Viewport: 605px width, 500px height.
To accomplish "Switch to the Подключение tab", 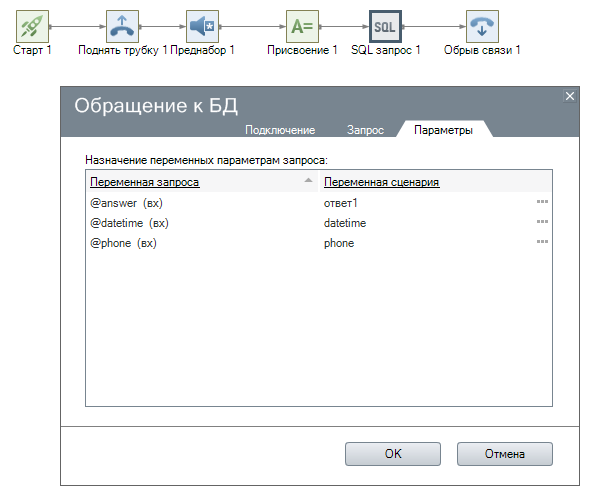I will (x=280, y=130).
